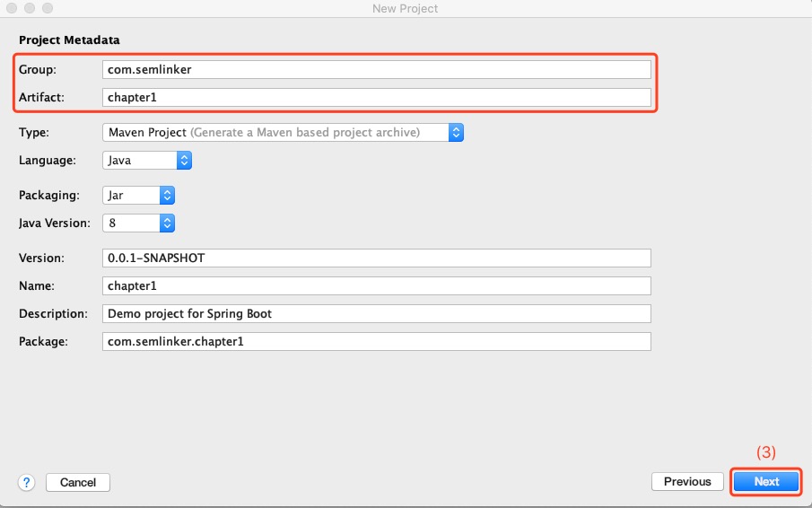Click the yellow minimize window button
812x508 pixels.
29,8
